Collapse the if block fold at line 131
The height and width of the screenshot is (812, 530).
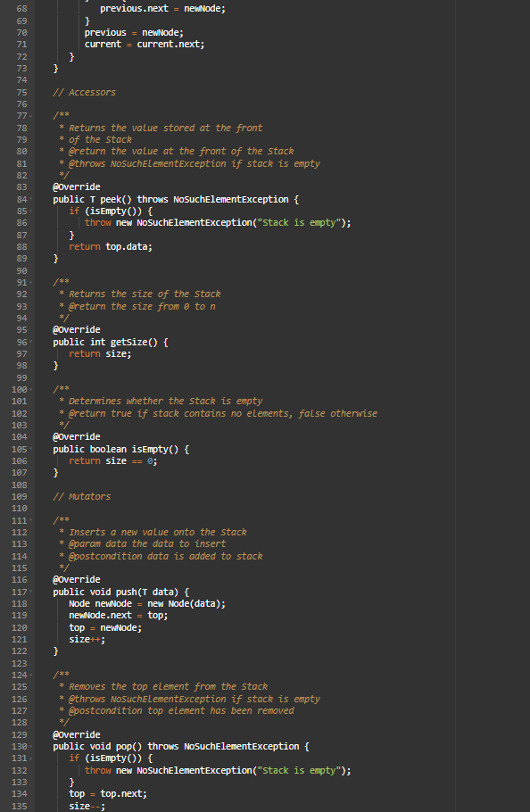pyautogui.click(x=30, y=758)
